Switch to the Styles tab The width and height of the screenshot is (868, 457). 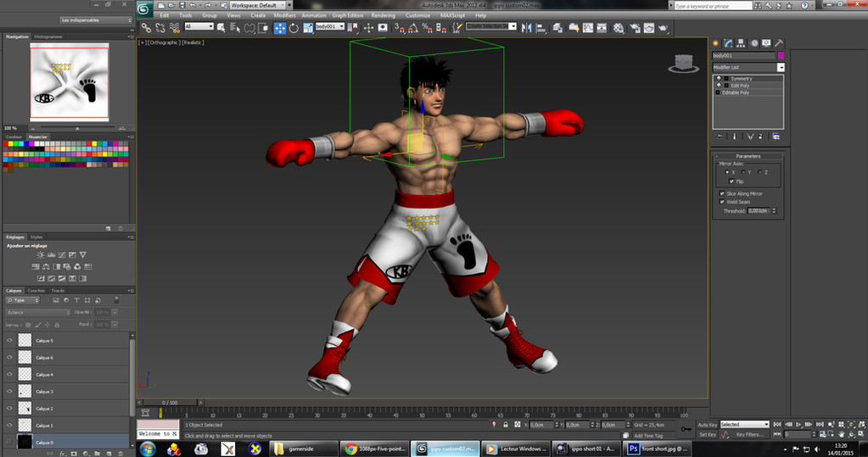36,237
